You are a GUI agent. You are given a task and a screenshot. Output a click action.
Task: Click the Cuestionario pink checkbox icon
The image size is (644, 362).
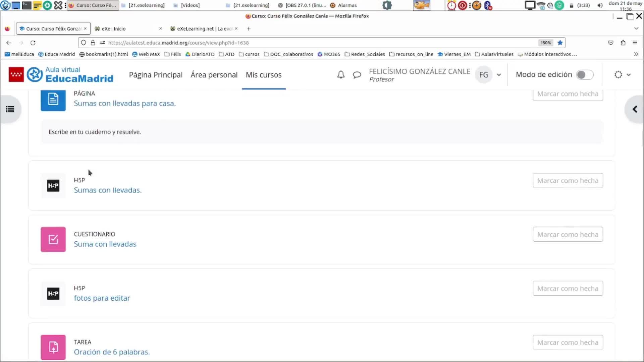click(x=53, y=239)
